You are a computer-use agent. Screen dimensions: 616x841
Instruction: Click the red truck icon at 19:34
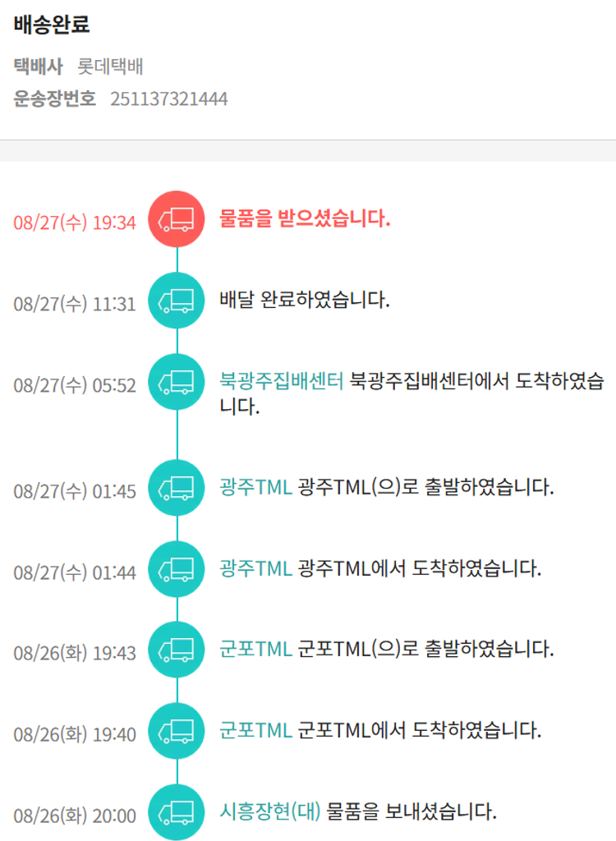coord(176,219)
